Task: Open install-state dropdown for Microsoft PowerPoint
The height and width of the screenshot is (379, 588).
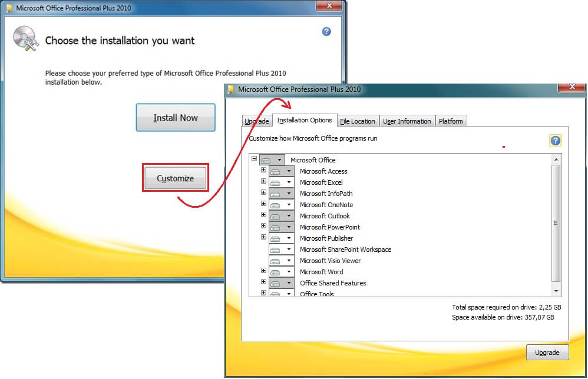Action: click(281, 227)
